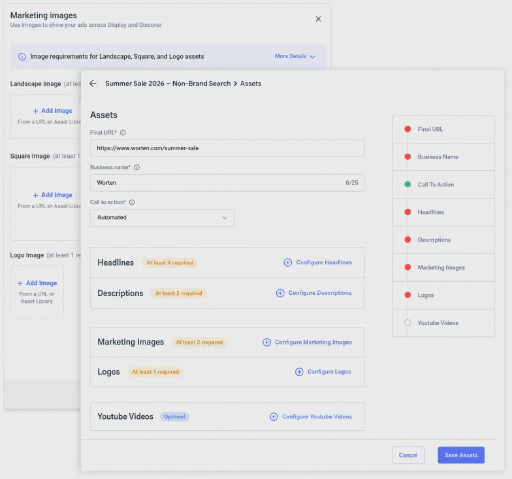Jump to Call To Action in the checklist
This screenshot has width=512, height=479.
443,185
